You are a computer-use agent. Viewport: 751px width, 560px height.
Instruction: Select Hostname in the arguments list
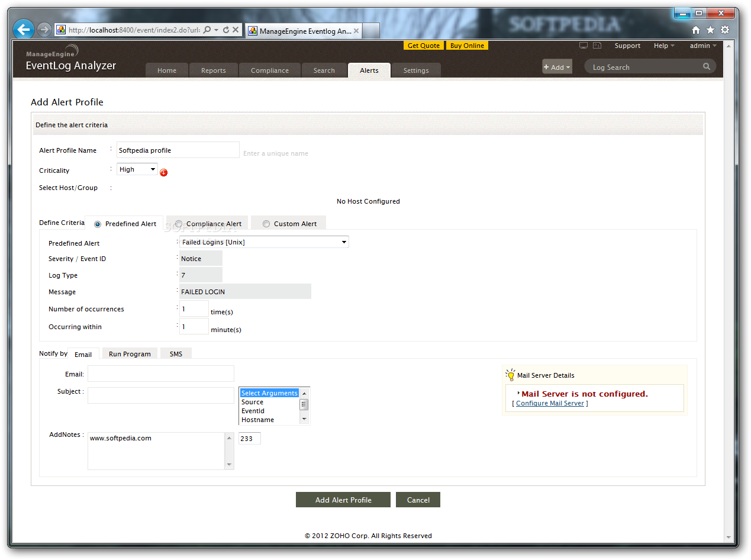point(269,420)
